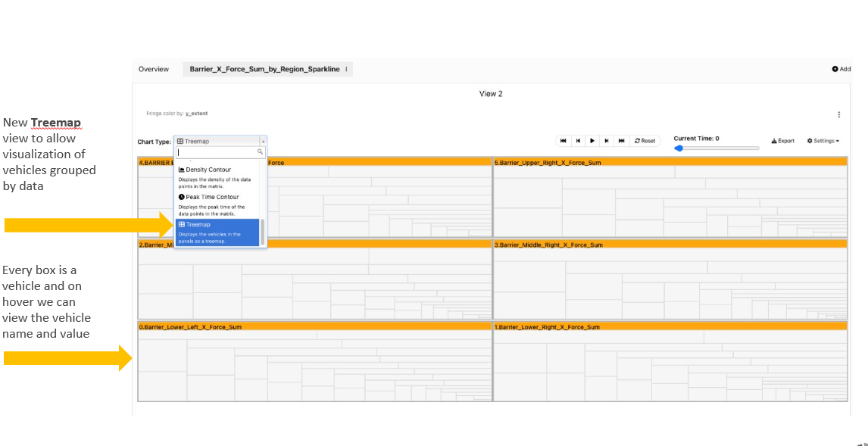Viewport: 868px width, 446px height.
Task: Reset the playback time
Action: tap(645, 141)
